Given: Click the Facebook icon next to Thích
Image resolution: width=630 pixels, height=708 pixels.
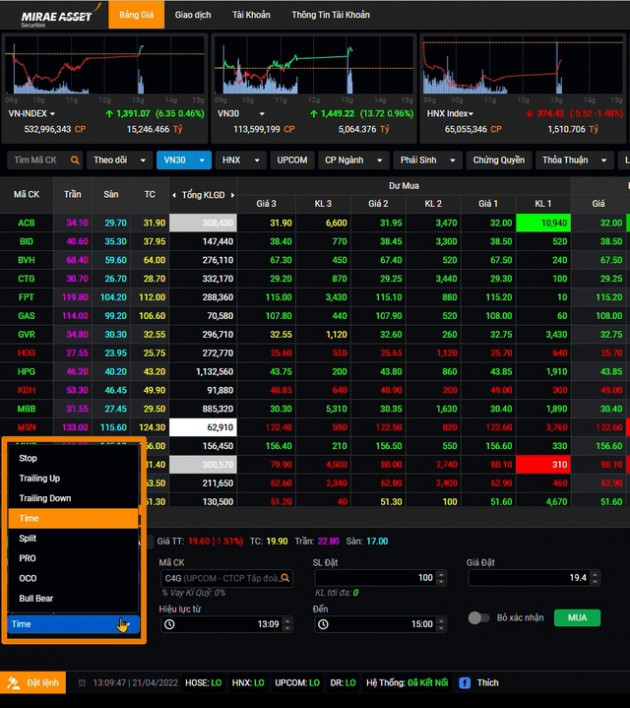Looking at the screenshot, I should (465, 683).
